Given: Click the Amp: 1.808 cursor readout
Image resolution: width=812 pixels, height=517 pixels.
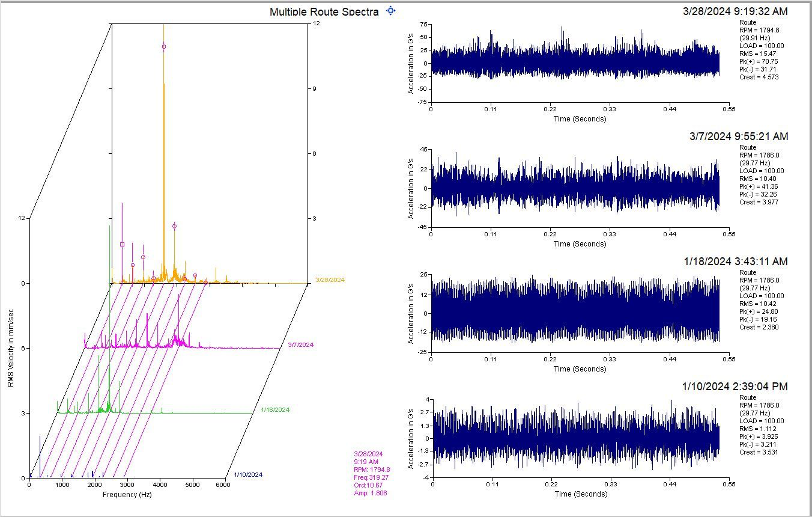Looking at the screenshot, I should pyautogui.click(x=371, y=493).
